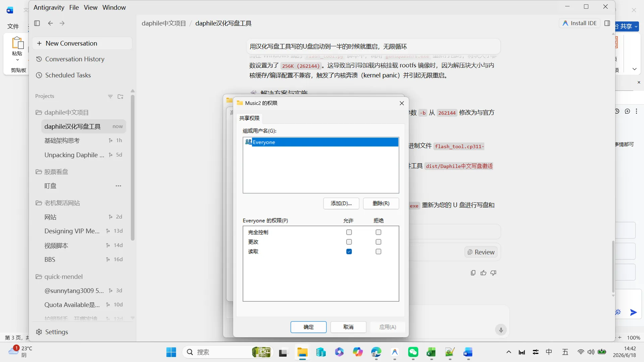Give the response a thumbs up
This screenshot has width=644, height=362.
[483, 273]
